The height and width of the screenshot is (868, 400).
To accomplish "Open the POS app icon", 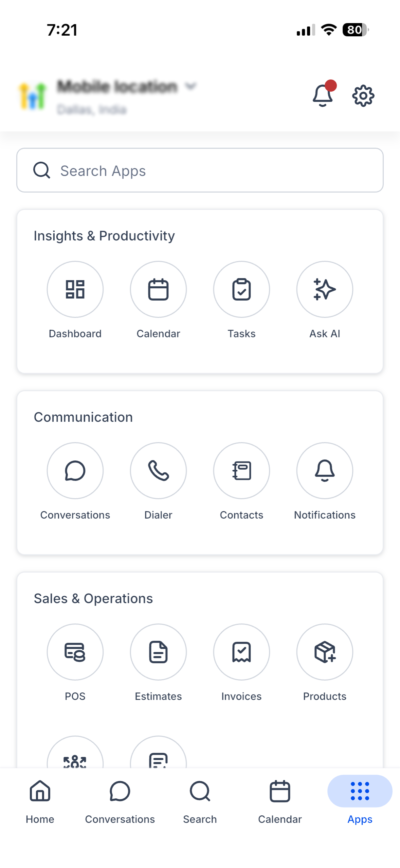I will click(75, 652).
